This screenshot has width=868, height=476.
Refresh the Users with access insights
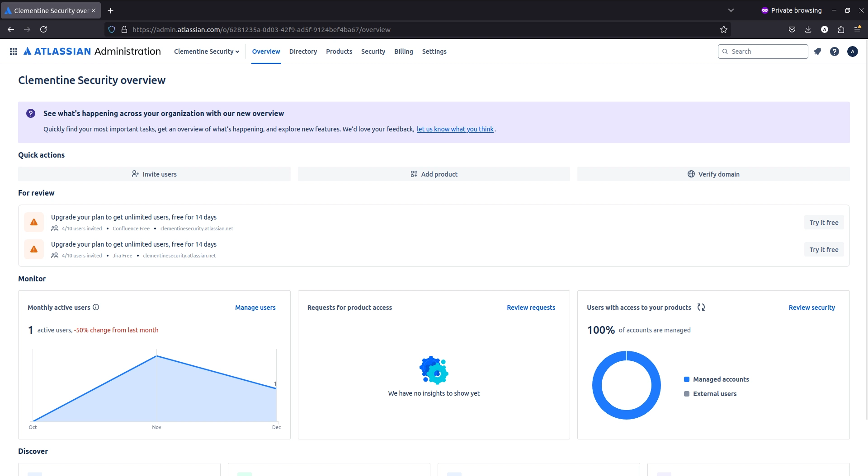click(x=701, y=307)
